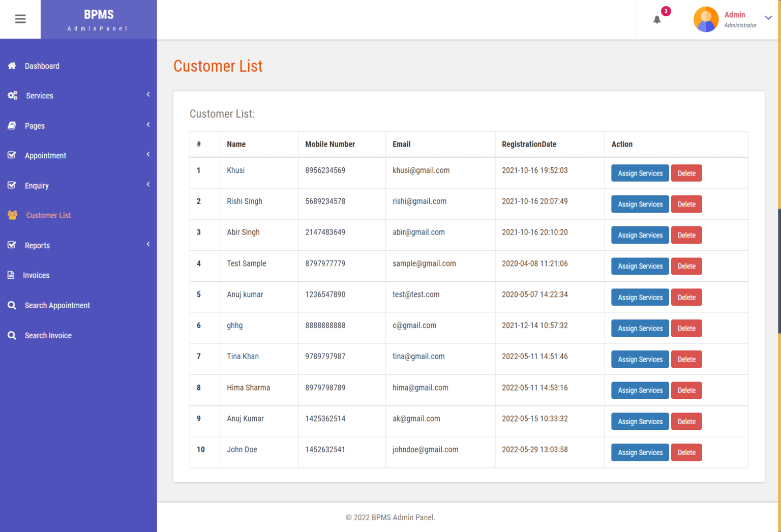Open the Search Invoice page
Image resolution: width=781 pixels, height=532 pixels.
(48, 335)
